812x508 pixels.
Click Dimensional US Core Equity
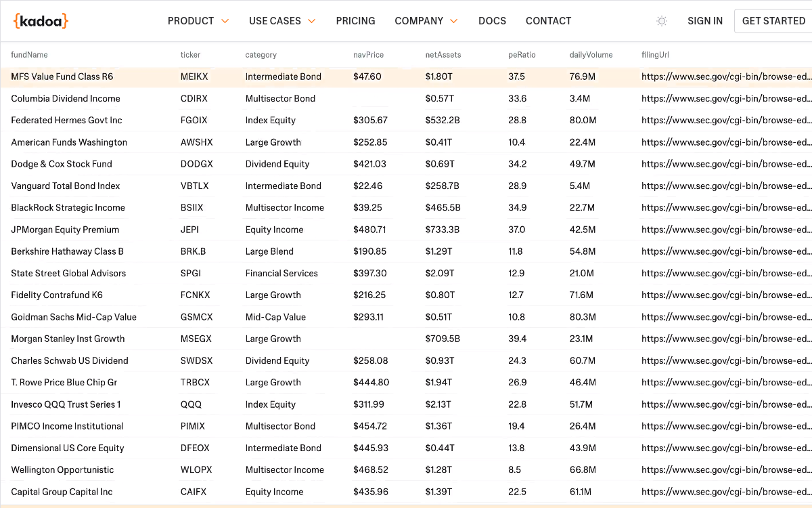[68, 448]
